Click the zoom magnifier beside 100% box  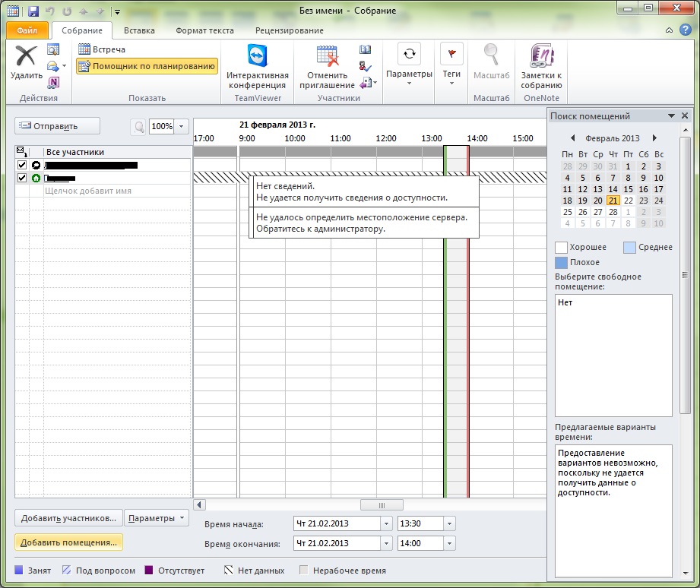pyautogui.click(x=139, y=127)
